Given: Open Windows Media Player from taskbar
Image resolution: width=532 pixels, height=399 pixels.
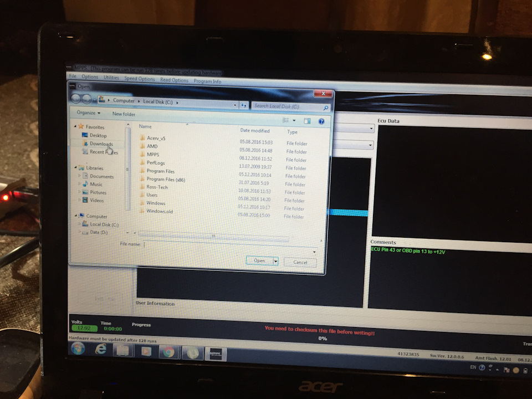Looking at the screenshot, I should click(x=146, y=351).
